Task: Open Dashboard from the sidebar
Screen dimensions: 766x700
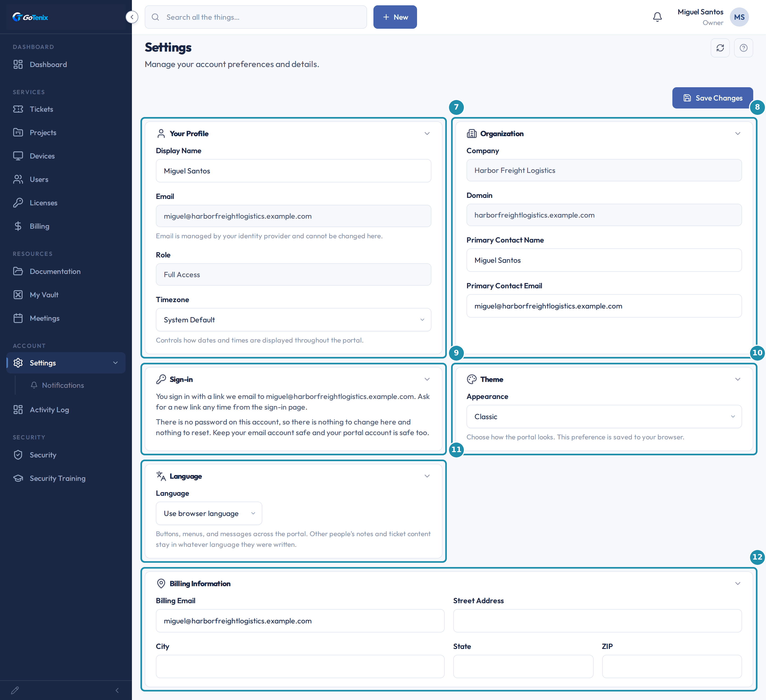Action: (66, 65)
